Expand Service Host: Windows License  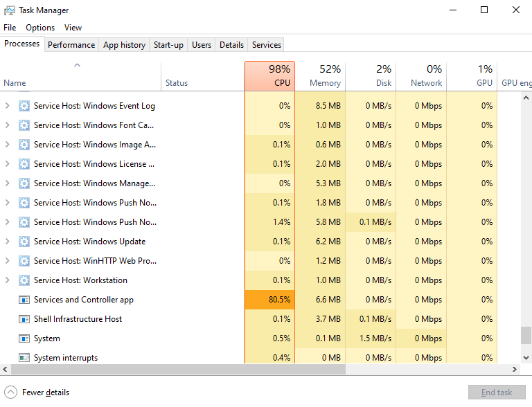coord(7,164)
